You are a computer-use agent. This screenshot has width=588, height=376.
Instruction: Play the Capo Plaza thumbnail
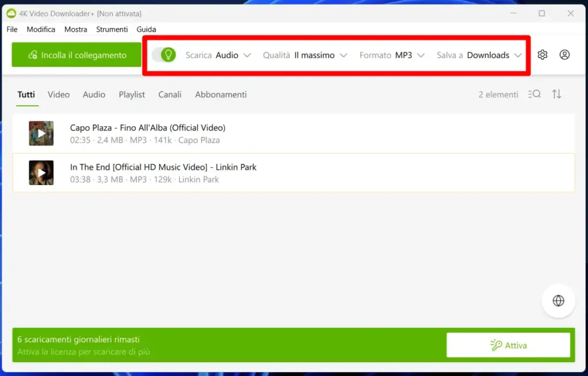pyautogui.click(x=41, y=133)
